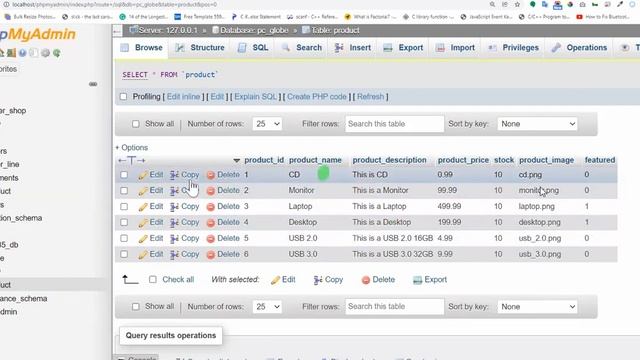The width and height of the screenshot is (640, 360).
Task: Click the green reload navigation panel icon
Action: pos(57,53)
